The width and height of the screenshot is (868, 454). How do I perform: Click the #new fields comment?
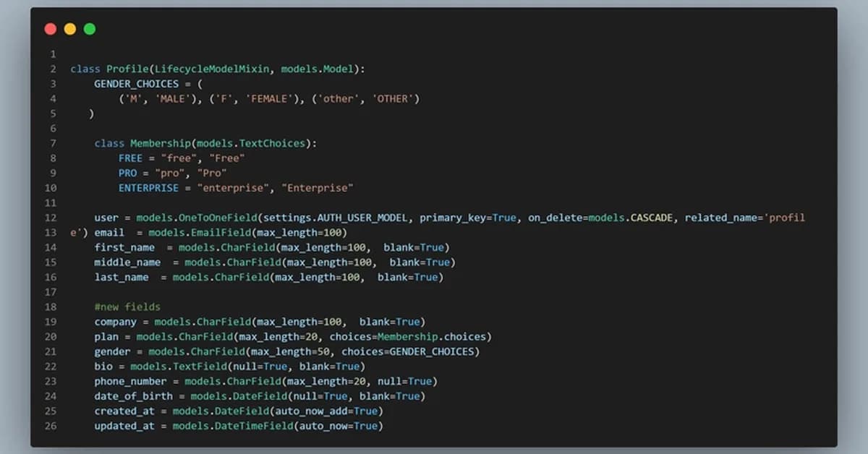click(x=127, y=307)
